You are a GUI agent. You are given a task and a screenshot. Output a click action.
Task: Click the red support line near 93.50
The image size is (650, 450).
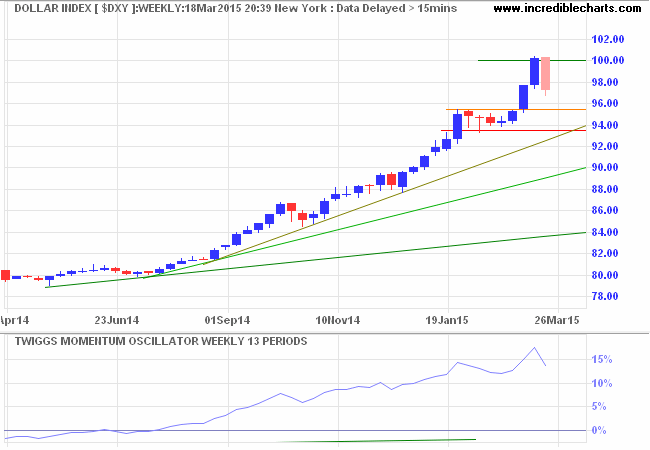[514, 131]
